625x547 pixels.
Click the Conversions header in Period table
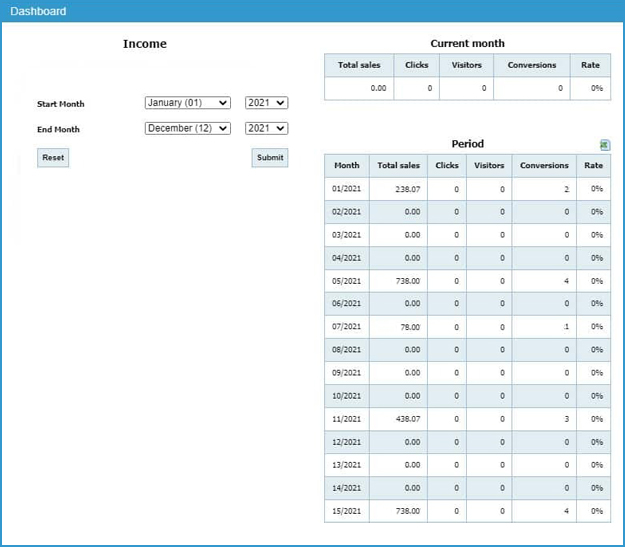point(544,166)
